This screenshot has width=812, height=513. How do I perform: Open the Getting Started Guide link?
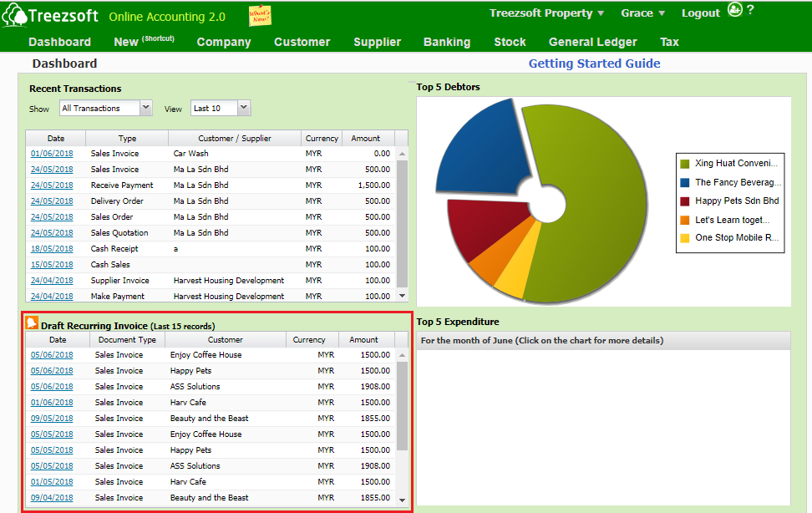(594, 63)
